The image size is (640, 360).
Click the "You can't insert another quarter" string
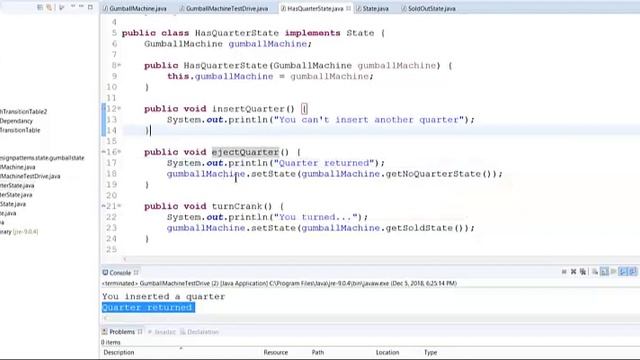369,120
